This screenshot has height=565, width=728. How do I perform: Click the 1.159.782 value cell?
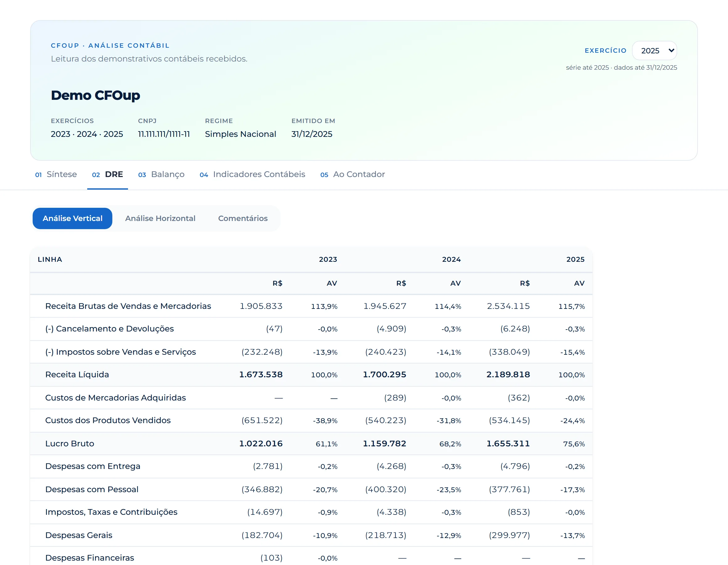pyautogui.click(x=384, y=444)
